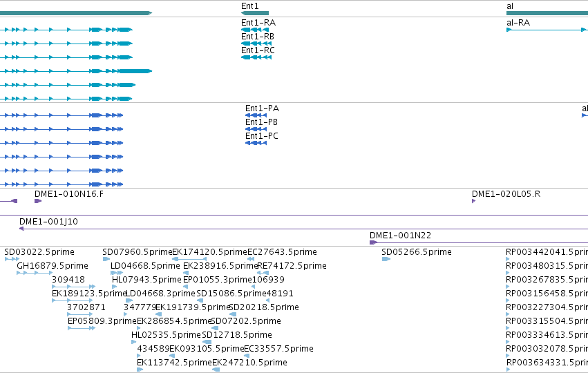588x373 pixels.
Task: Click EST label RE74172.5prime
Action: coord(292,266)
